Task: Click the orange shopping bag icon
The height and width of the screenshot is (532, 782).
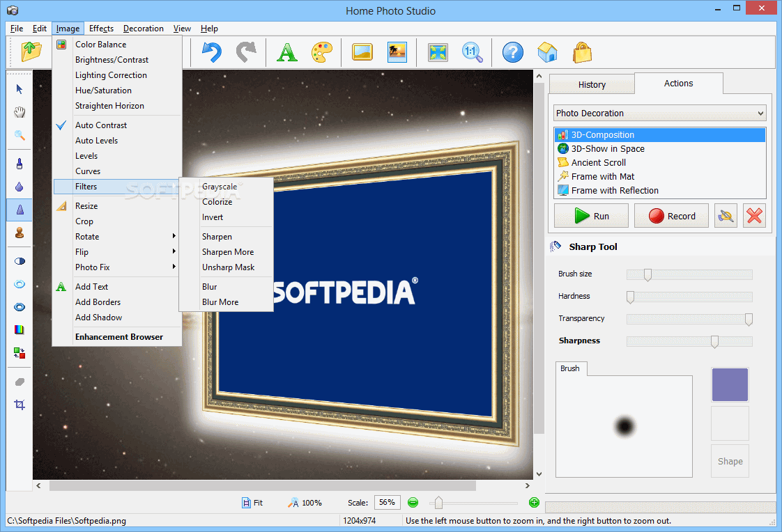Action: click(582, 52)
